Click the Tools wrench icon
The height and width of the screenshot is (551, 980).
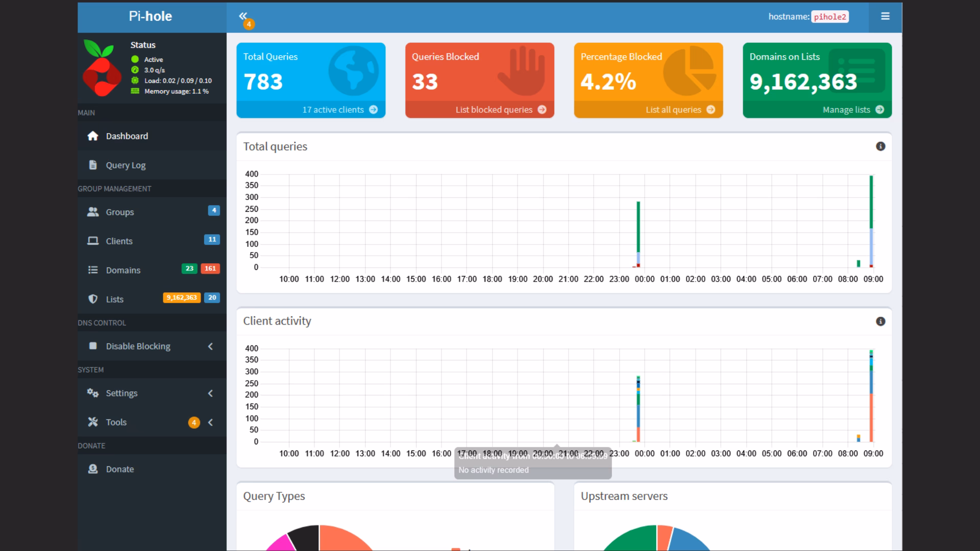pyautogui.click(x=92, y=422)
